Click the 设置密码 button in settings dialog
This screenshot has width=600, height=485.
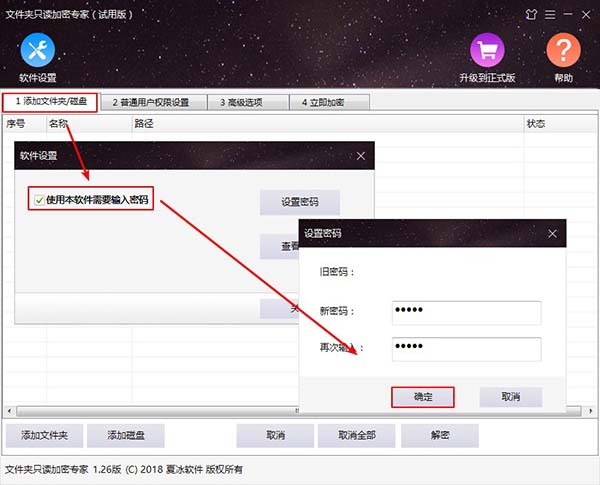pos(300,202)
